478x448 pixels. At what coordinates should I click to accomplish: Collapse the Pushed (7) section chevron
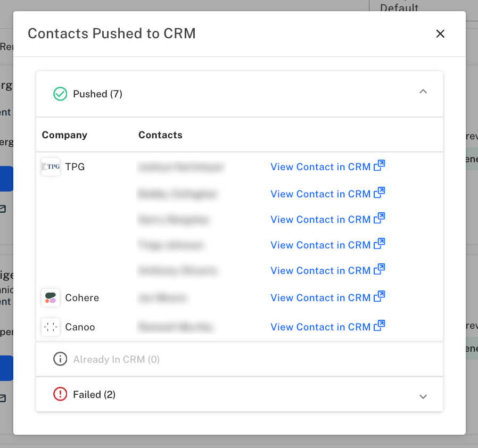pos(423,92)
